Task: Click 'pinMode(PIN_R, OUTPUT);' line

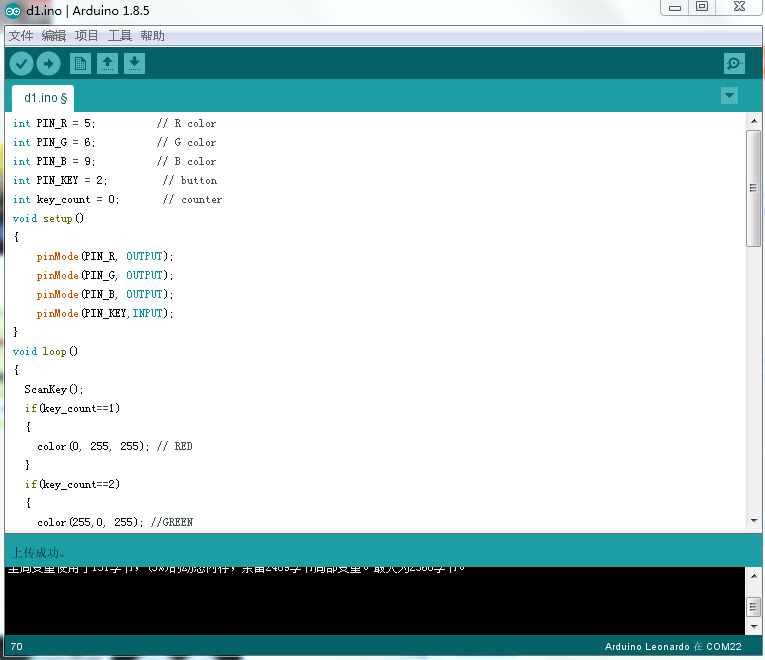Action: 105,257
